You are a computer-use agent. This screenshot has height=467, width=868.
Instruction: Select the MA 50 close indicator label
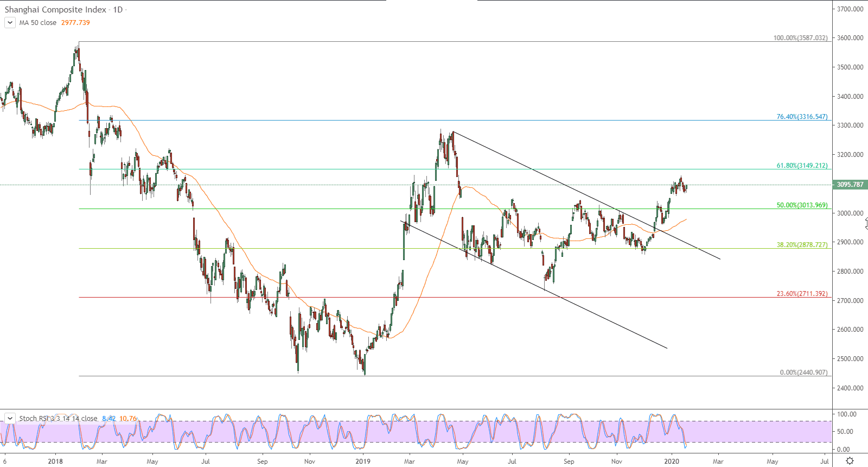tap(38, 23)
